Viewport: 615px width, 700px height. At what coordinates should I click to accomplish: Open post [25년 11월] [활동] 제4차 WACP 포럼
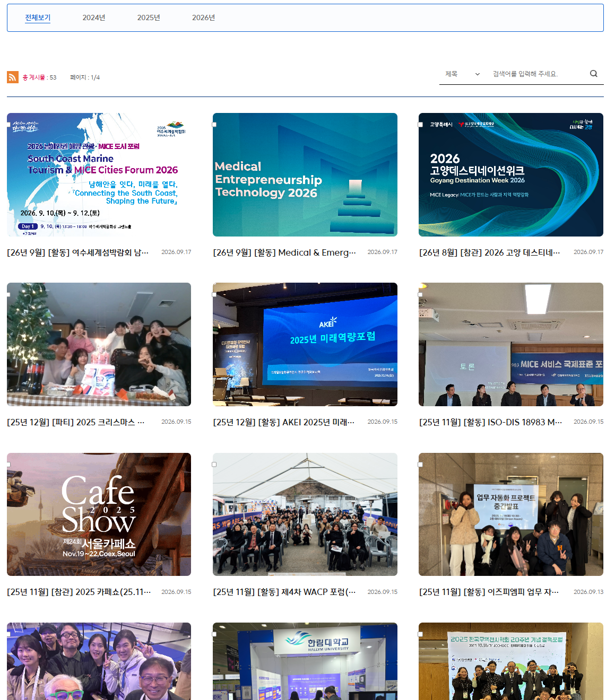point(284,592)
